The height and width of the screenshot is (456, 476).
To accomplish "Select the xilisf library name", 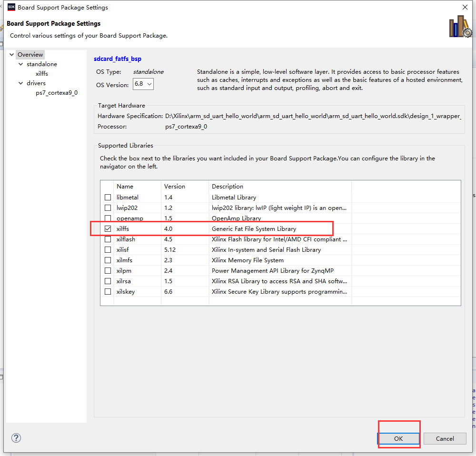I will pyautogui.click(x=123, y=249).
